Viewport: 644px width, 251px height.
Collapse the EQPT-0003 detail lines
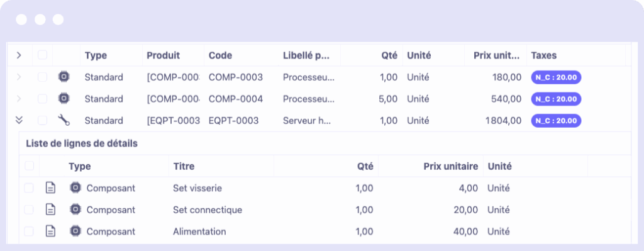click(x=19, y=120)
